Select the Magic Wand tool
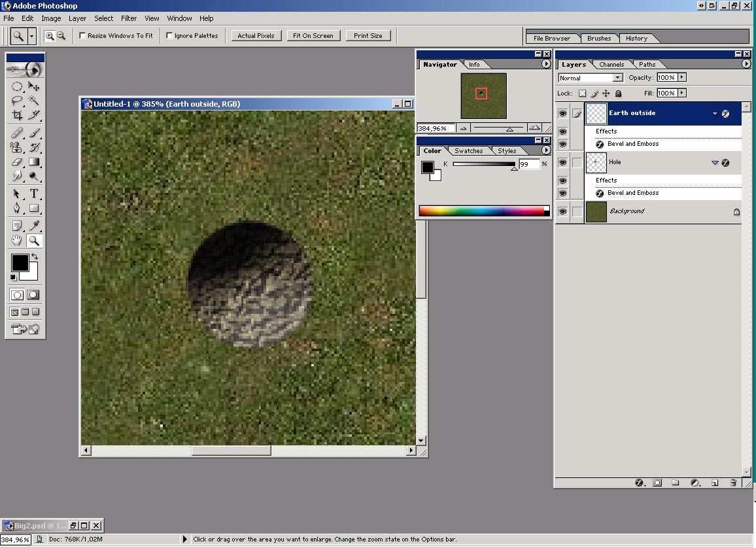 (34, 101)
